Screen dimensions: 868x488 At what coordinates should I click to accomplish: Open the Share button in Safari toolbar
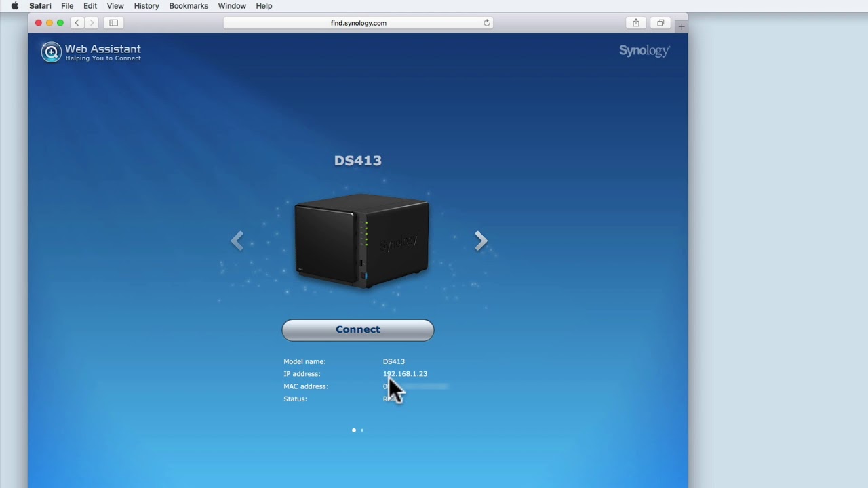pos(635,23)
